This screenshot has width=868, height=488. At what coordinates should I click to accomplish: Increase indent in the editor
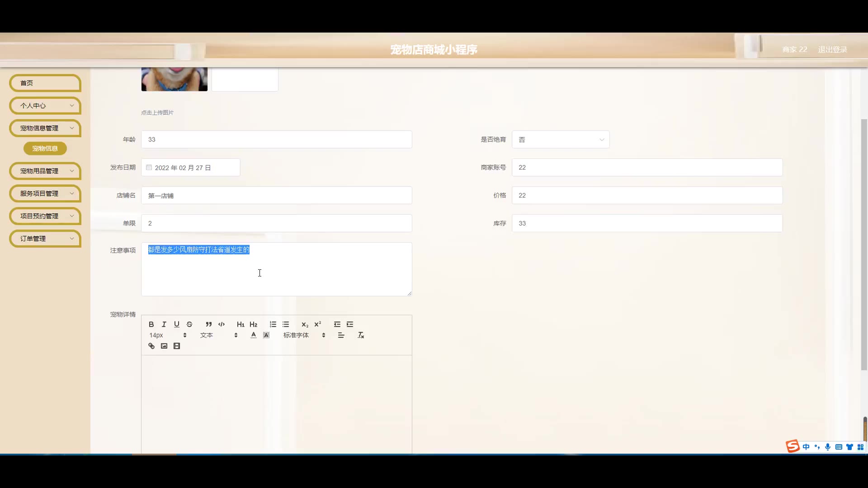(x=350, y=324)
